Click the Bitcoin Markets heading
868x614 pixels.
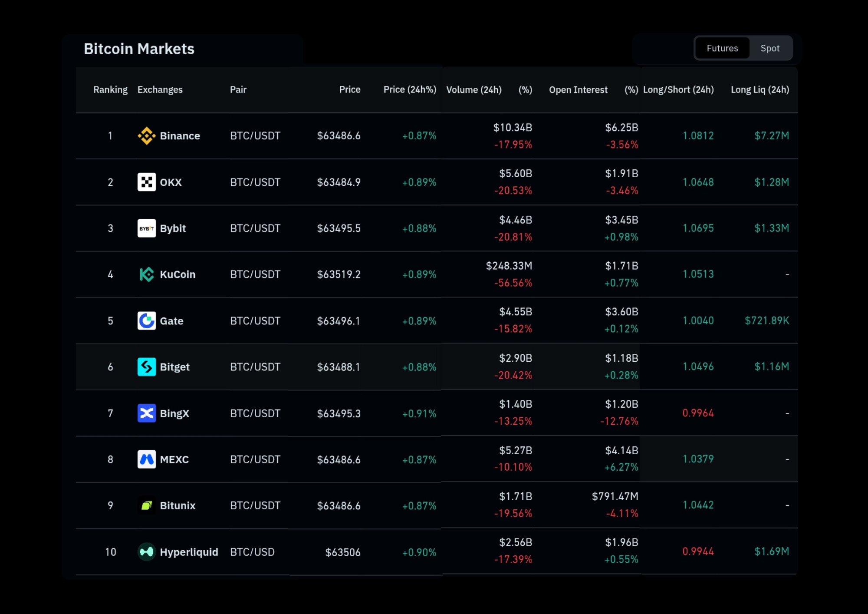(139, 49)
